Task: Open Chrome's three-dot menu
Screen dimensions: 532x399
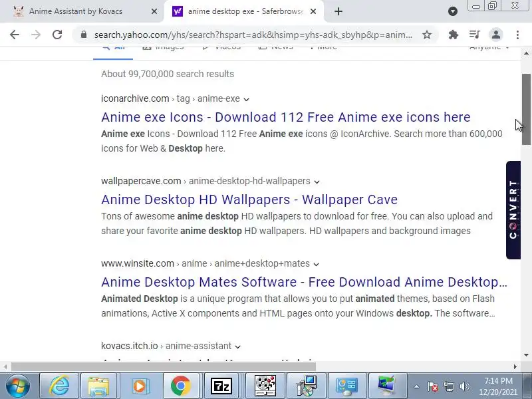Action: click(517, 35)
